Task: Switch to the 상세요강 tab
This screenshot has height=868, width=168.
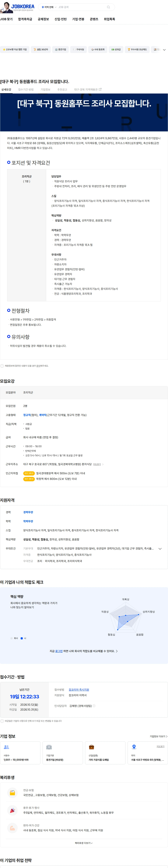Action: tap(6, 90)
